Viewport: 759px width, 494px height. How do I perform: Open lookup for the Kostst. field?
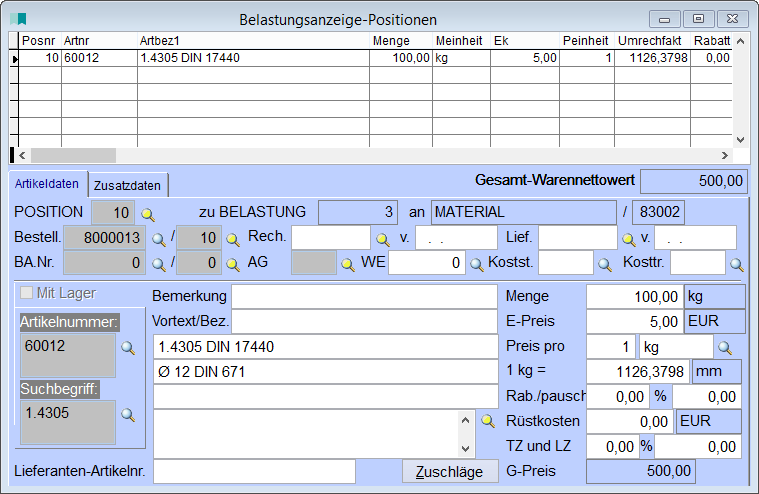click(x=604, y=264)
